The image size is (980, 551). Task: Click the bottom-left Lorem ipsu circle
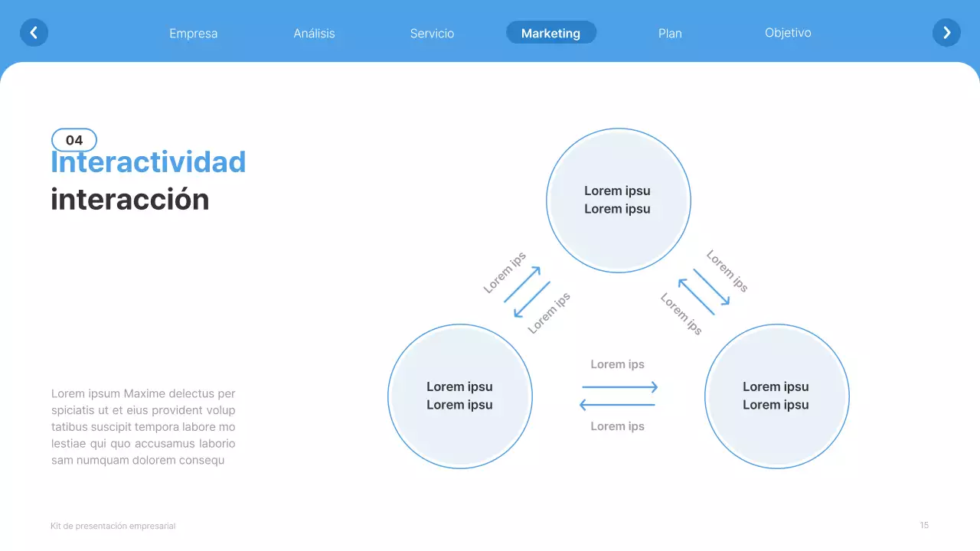[x=459, y=396]
